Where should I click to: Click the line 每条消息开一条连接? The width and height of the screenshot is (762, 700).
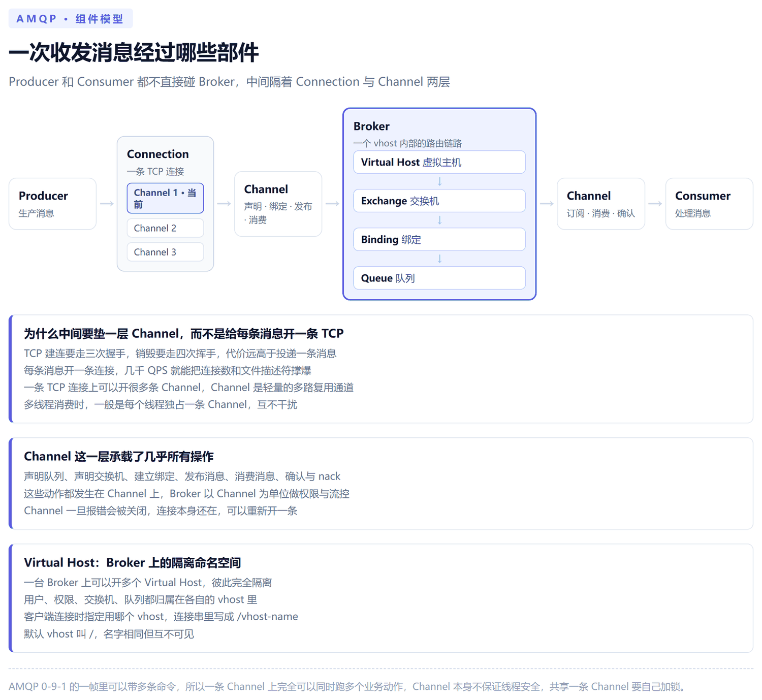(x=167, y=371)
